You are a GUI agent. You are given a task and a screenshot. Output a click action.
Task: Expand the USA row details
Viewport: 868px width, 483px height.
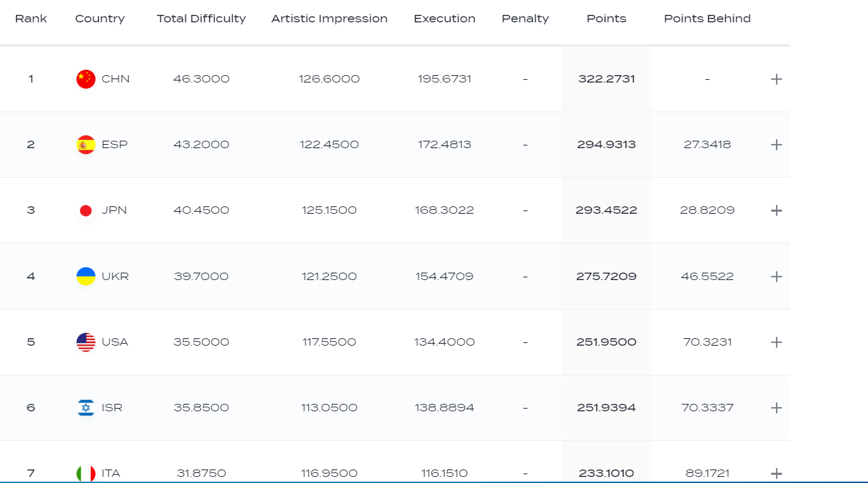[777, 342]
